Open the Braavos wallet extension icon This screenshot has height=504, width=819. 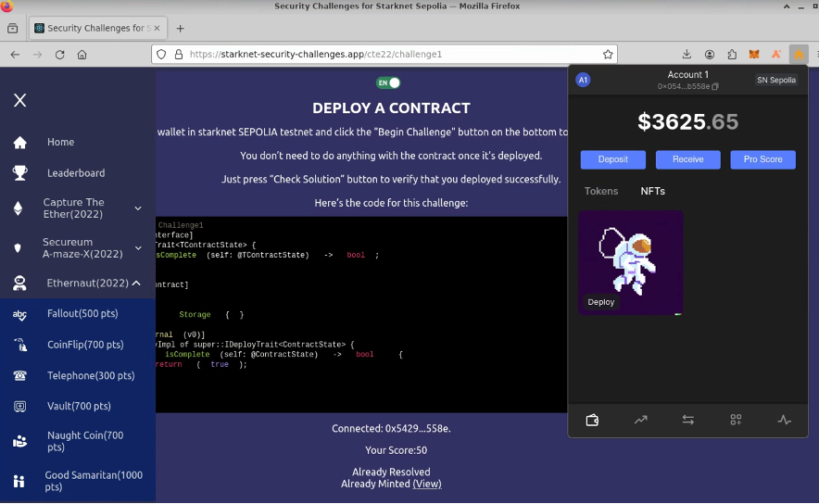(776, 55)
